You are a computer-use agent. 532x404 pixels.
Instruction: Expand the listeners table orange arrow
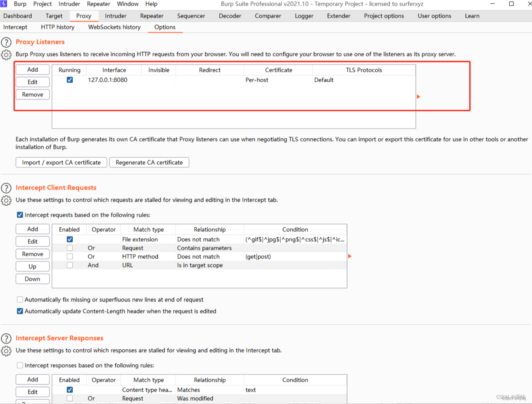point(419,96)
